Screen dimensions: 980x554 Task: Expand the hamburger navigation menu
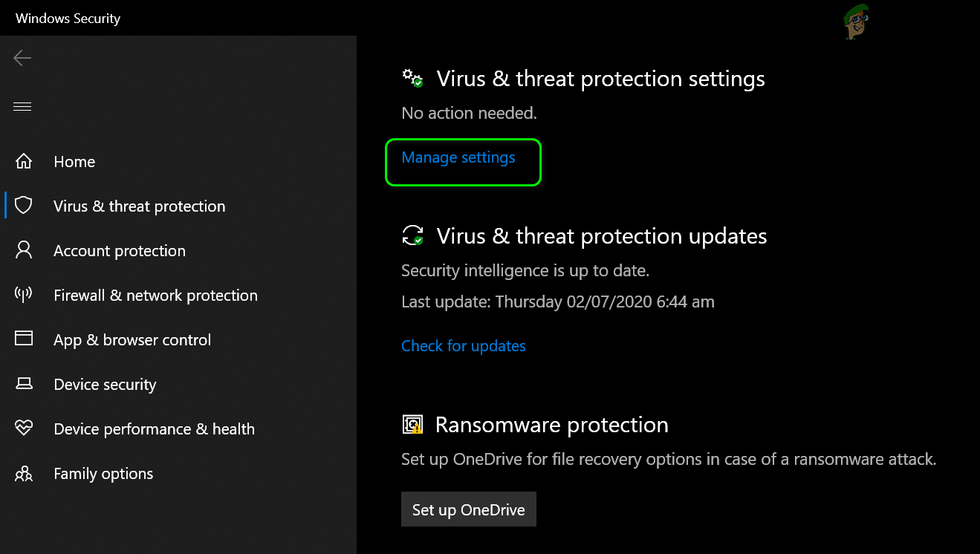22,106
